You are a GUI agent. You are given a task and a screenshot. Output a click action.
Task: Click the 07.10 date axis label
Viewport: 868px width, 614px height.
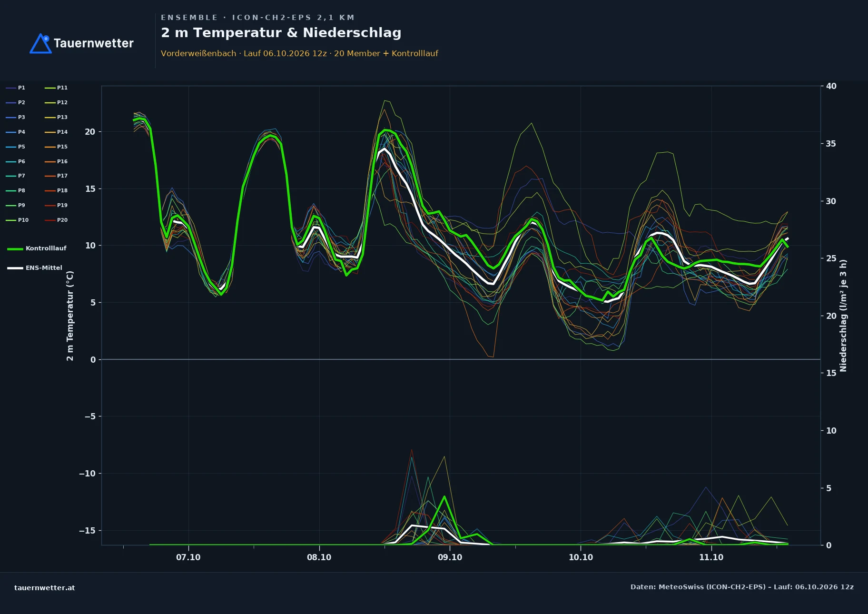pyautogui.click(x=188, y=557)
